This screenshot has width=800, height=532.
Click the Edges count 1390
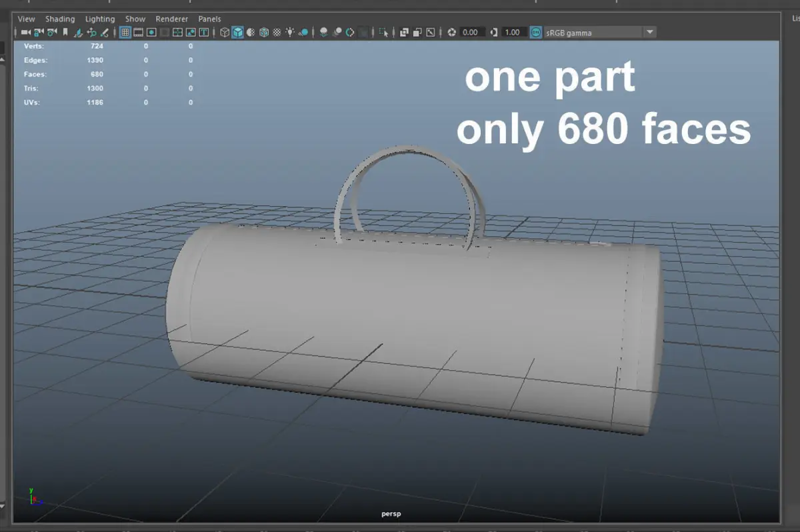[x=95, y=60]
